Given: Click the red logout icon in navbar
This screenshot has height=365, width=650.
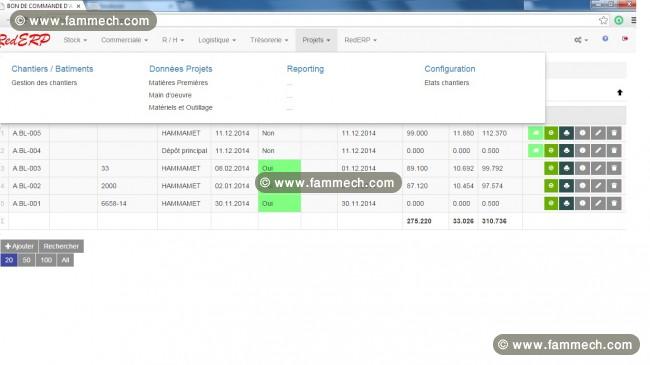Looking at the screenshot, I should pyautogui.click(x=625, y=39).
